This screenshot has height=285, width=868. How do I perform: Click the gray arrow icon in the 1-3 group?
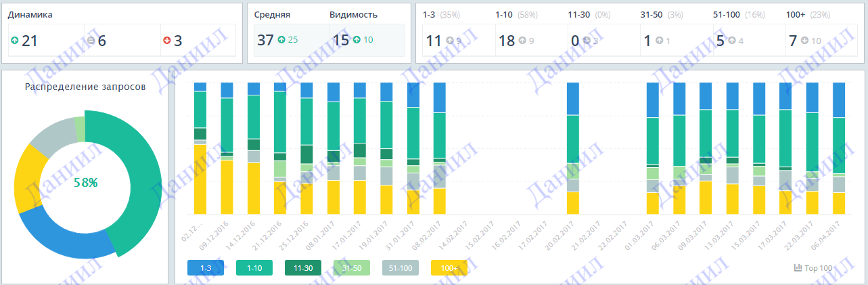pos(450,41)
